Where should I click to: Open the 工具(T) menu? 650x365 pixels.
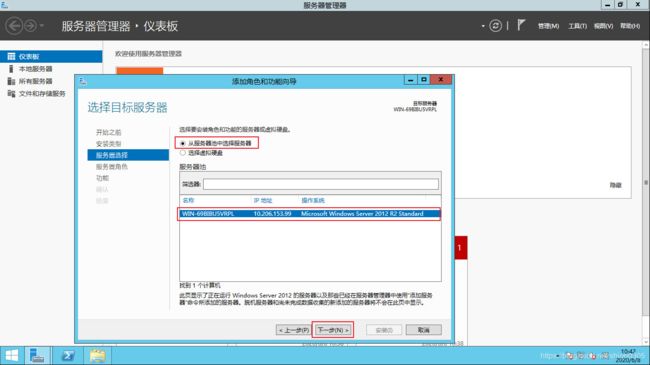[x=577, y=26]
